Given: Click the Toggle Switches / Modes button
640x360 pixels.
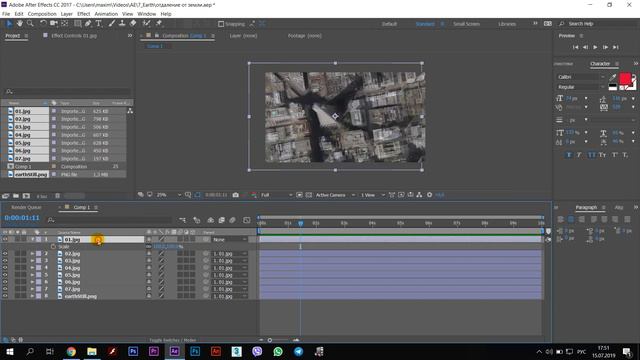Looking at the screenshot, I should tap(173, 340).
